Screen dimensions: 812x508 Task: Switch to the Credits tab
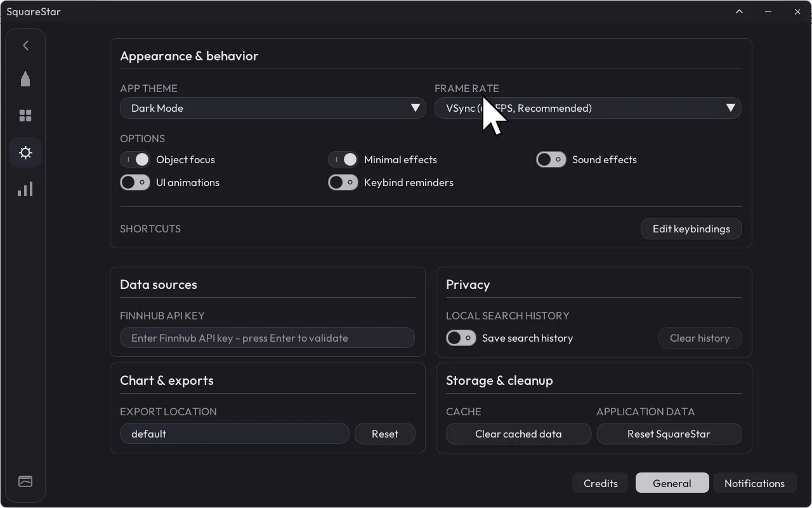click(600, 483)
